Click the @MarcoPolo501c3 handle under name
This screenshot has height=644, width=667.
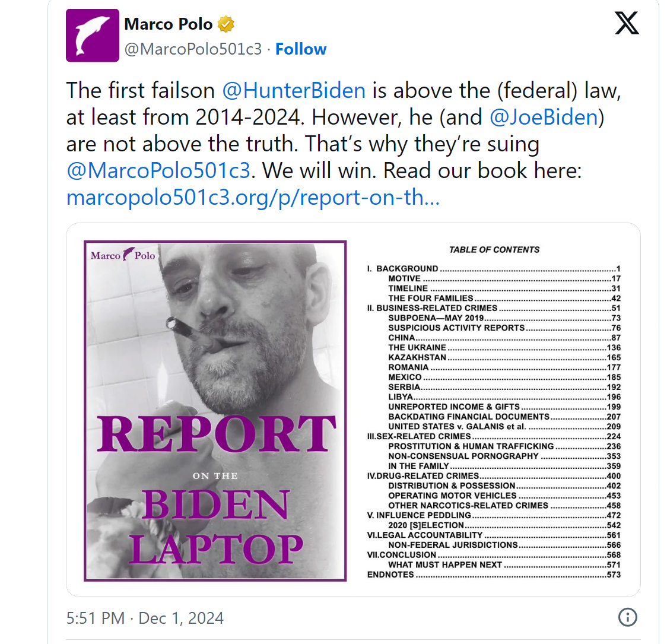click(x=193, y=49)
